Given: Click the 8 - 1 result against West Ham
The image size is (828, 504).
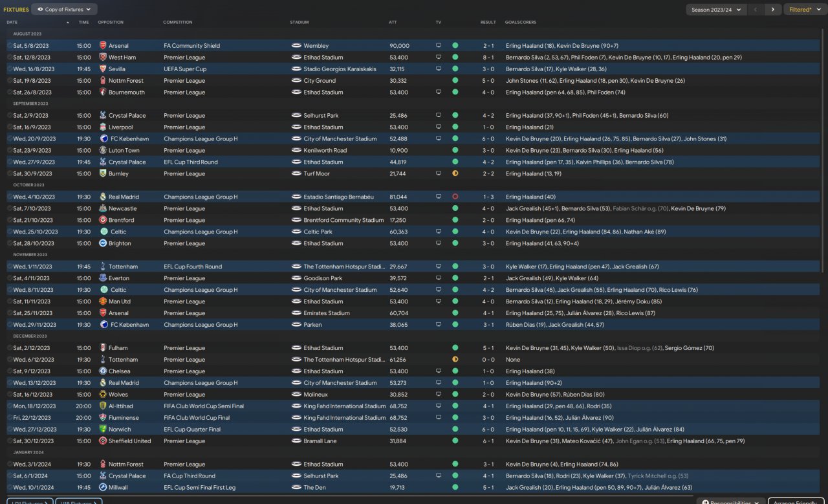Looking at the screenshot, I should point(488,58).
